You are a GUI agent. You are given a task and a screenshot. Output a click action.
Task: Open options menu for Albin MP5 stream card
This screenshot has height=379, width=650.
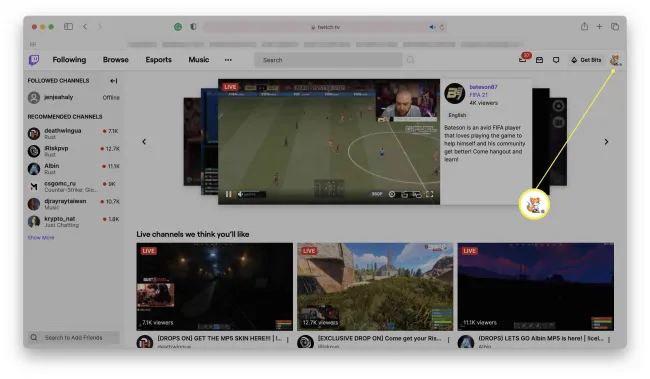pos(609,340)
